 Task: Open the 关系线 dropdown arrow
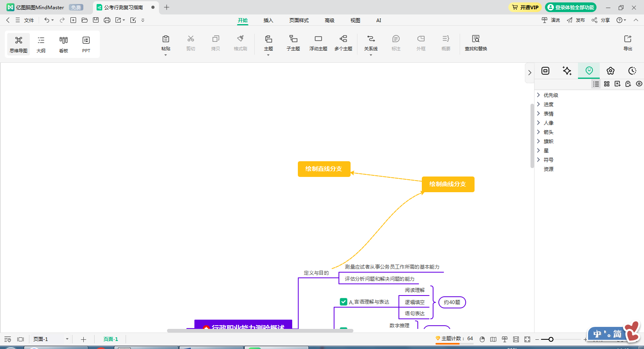371,55
